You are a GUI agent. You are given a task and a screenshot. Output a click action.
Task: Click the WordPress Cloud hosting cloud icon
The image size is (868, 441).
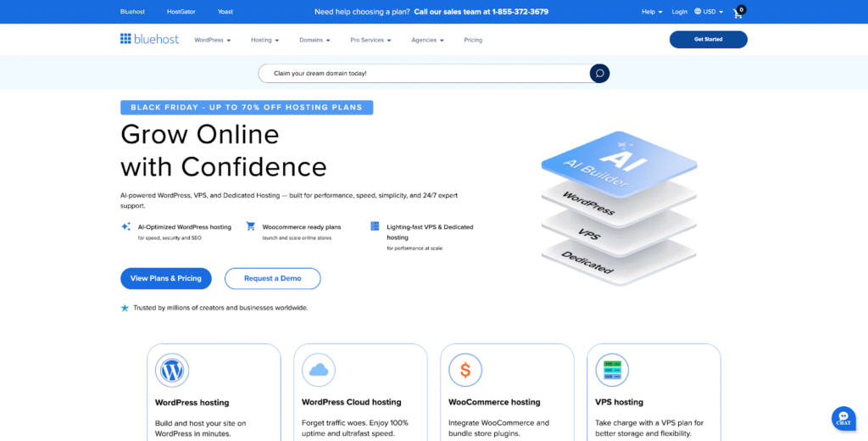pyautogui.click(x=319, y=370)
